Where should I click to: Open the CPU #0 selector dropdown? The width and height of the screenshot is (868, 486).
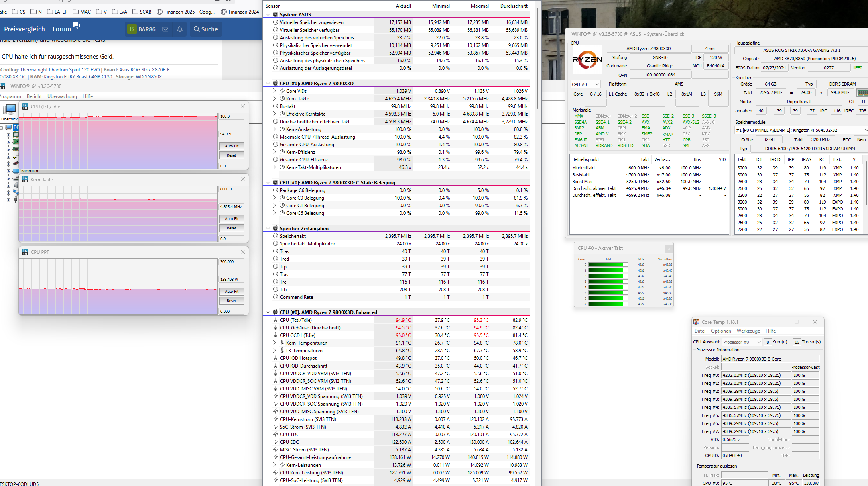tap(585, 84)
